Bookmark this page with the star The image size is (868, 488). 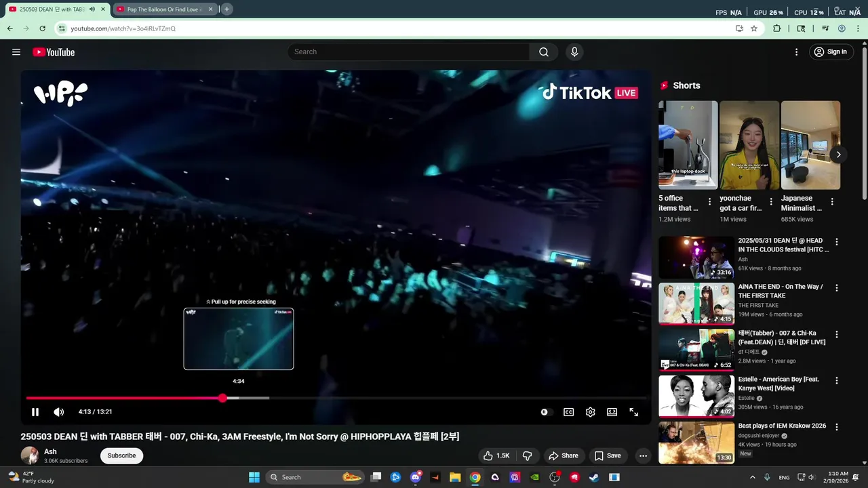pyautogui.click(x=754, y=28)
